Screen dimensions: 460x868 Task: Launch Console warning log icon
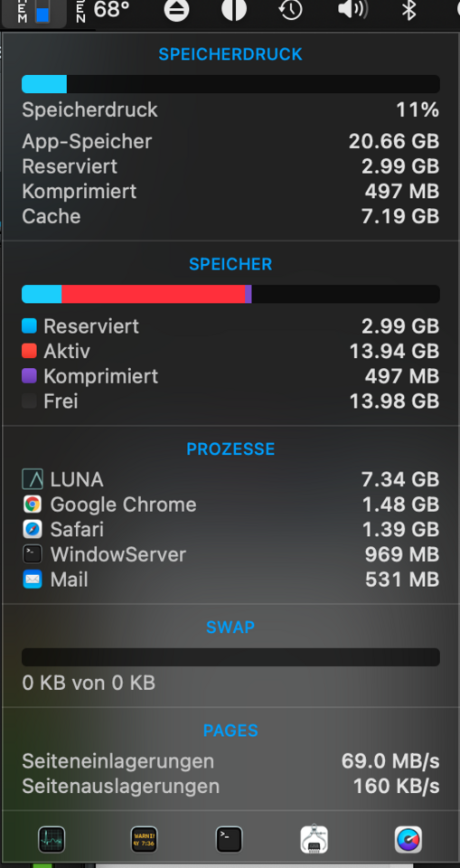(x=144, y=839)
